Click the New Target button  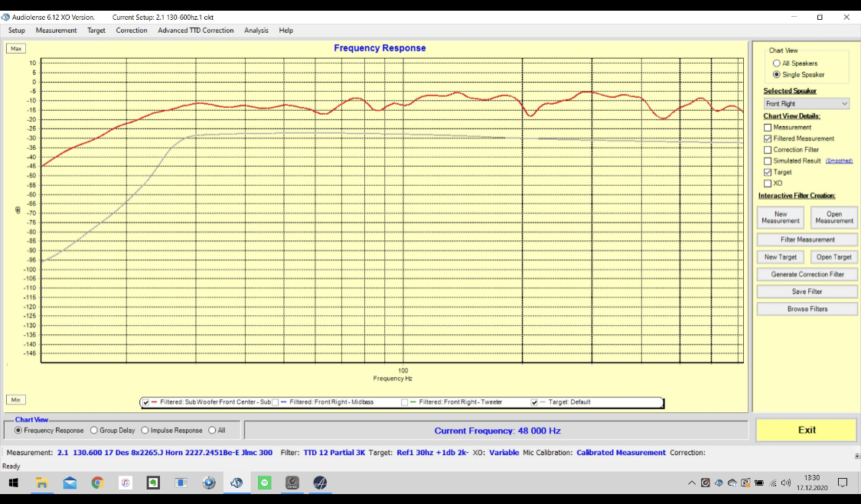781,257
